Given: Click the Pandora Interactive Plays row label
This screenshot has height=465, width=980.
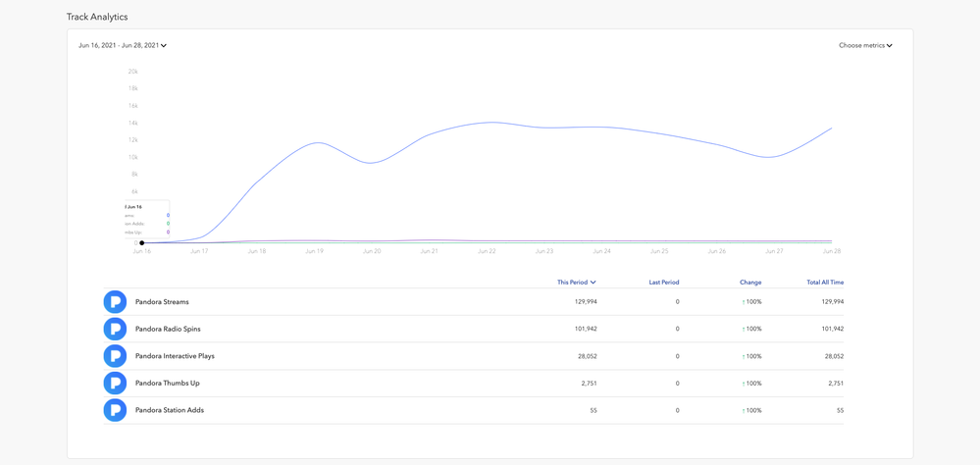Looking at the screenshot, I should click(x=175, y=356).
